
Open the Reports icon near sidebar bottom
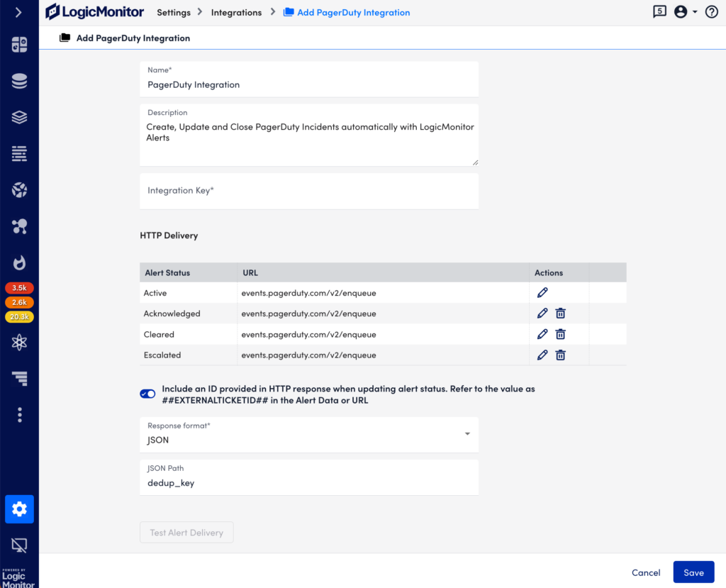pos(19,378)
